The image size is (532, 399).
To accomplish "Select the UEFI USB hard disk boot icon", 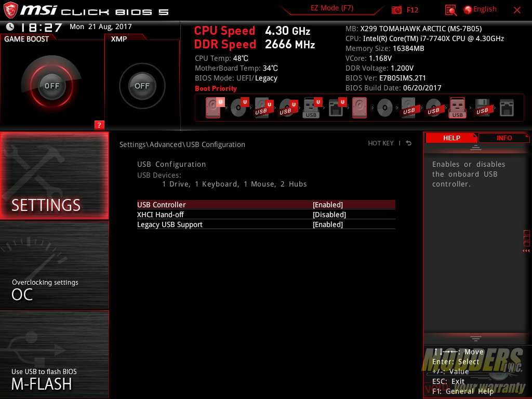I will point(263,108).
